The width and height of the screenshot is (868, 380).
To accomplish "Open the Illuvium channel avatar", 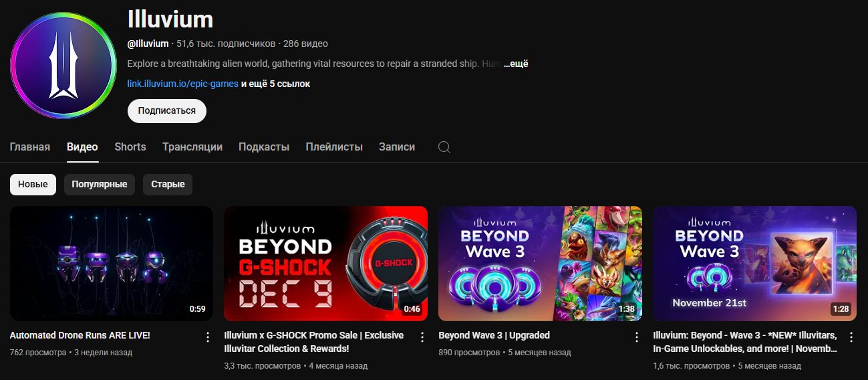I will tap(63, 66).
